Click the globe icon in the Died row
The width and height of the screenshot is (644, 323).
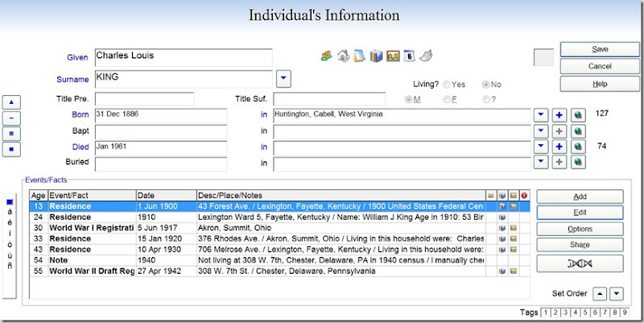pyautogui.click(x=578, y=147)
